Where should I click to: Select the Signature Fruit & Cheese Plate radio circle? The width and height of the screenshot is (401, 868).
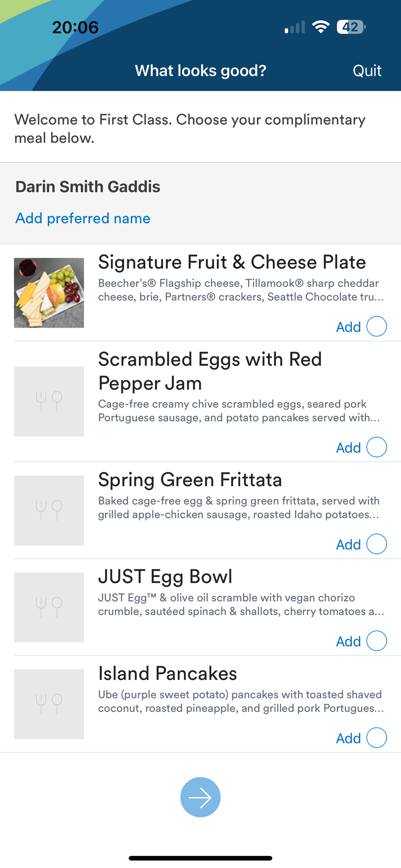point(377,326)
